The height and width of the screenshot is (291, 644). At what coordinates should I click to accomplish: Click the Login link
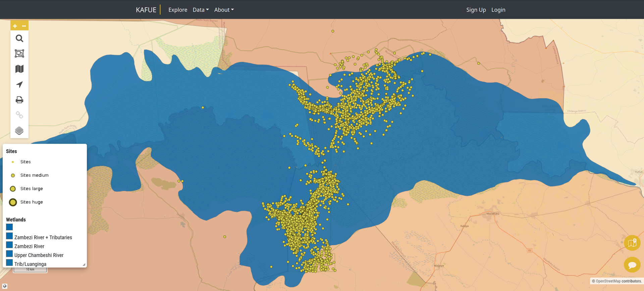[498, 10]
